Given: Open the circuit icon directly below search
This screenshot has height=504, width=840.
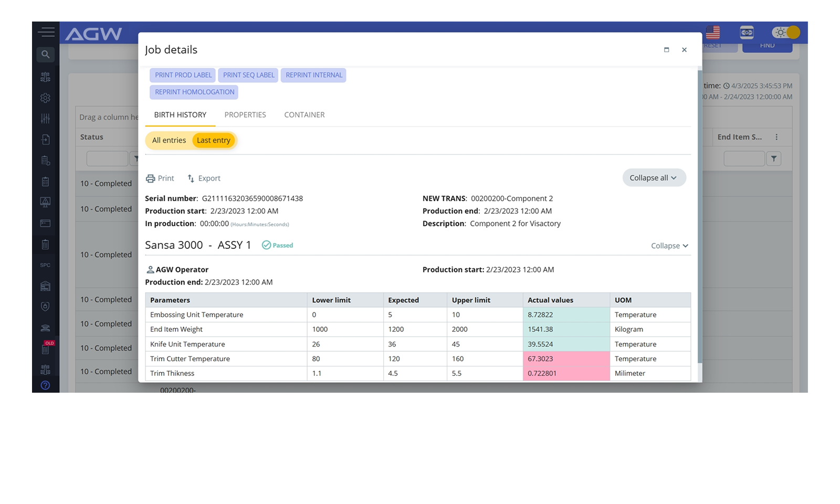Looking at the screenshot, I should pos(46,77).
